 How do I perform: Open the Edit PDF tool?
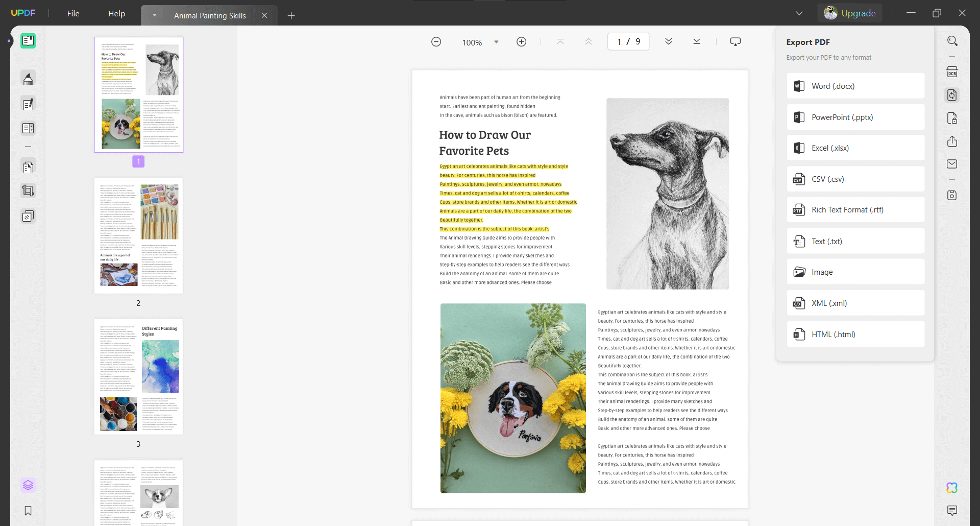28,104
